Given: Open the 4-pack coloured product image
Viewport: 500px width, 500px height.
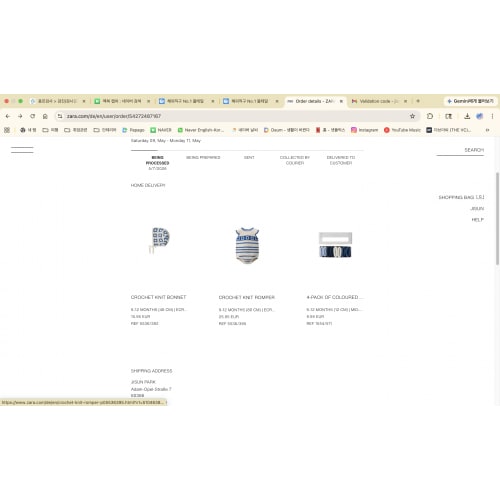Looking at the screenshot, I should click(x=335, y=245).
